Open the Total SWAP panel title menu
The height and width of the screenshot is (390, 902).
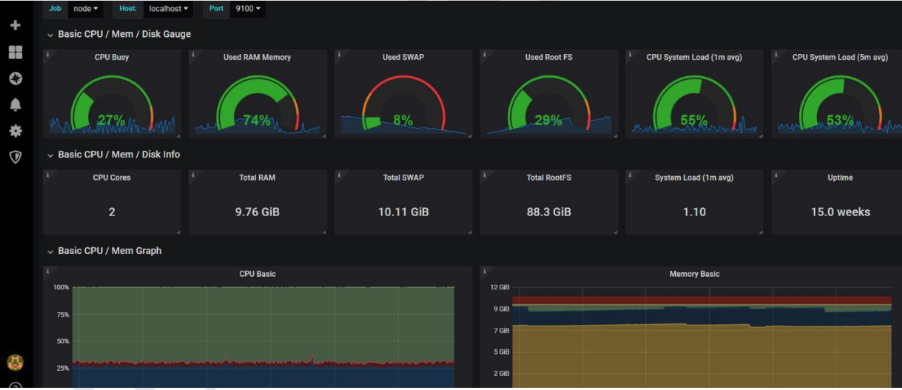pyautogui.click(x=403, y=178)
